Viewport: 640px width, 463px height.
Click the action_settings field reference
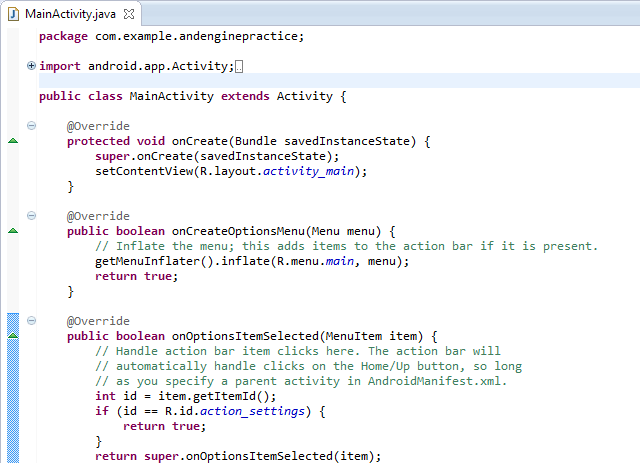tap(252, 411)
